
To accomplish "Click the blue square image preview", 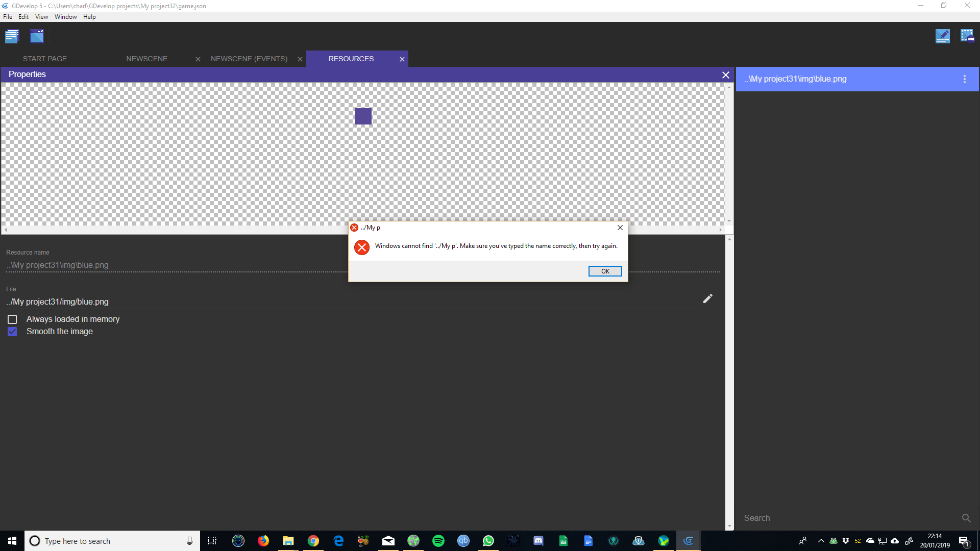I will (363, 116).
